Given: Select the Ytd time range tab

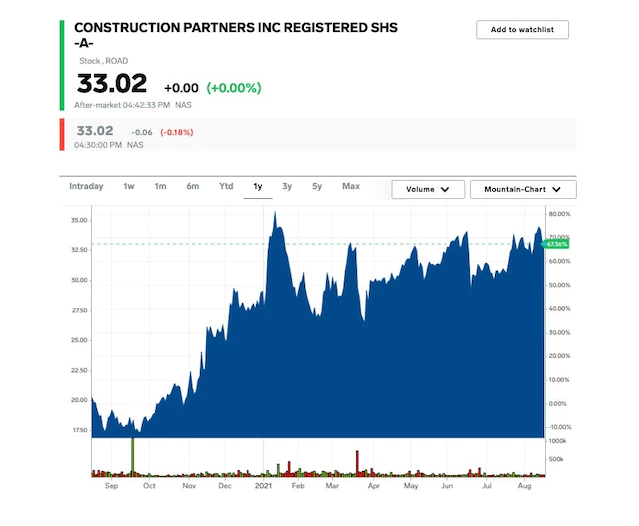Looking at the screenshot, I should click(226, 186).
